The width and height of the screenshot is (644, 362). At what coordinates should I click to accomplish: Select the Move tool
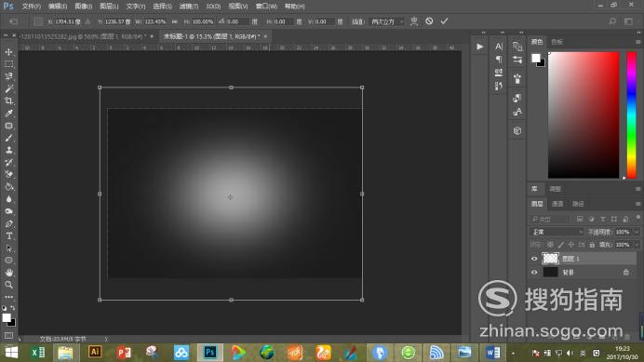8,52
